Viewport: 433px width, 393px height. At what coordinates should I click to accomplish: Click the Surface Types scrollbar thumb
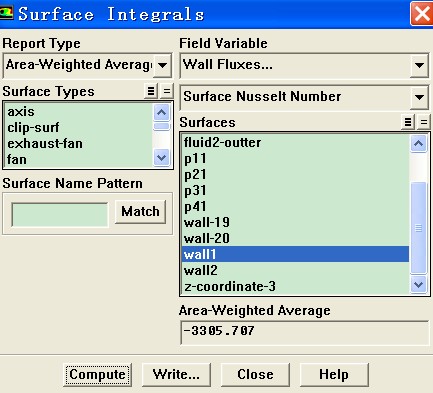162,126
